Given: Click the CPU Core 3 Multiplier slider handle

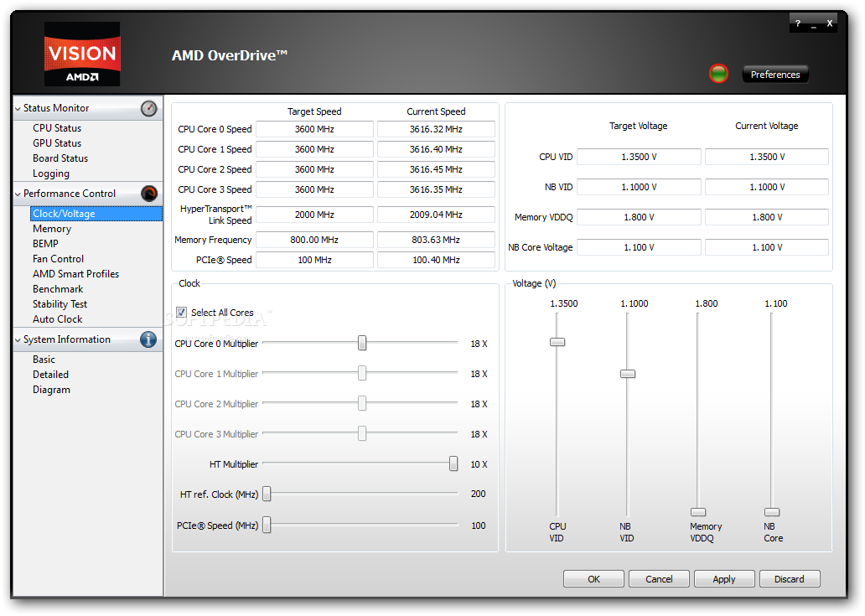Looking at the screenshot, I should 362,433.
